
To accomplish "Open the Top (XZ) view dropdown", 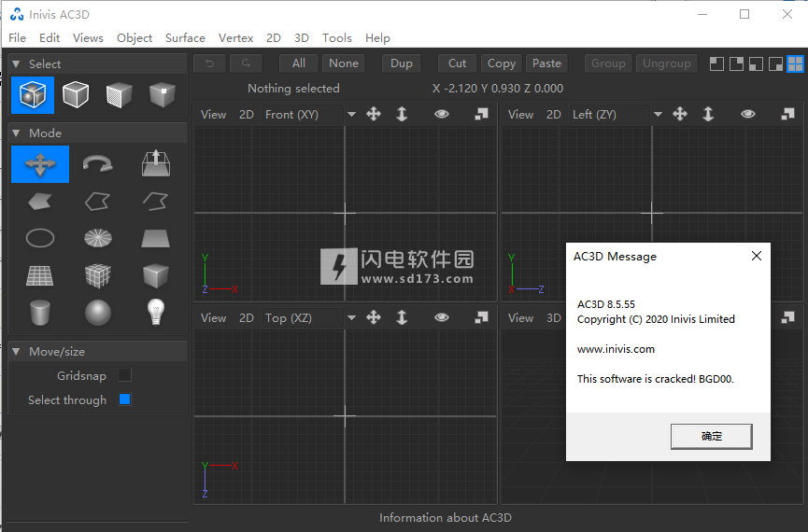I will click(x=351, y=317).
